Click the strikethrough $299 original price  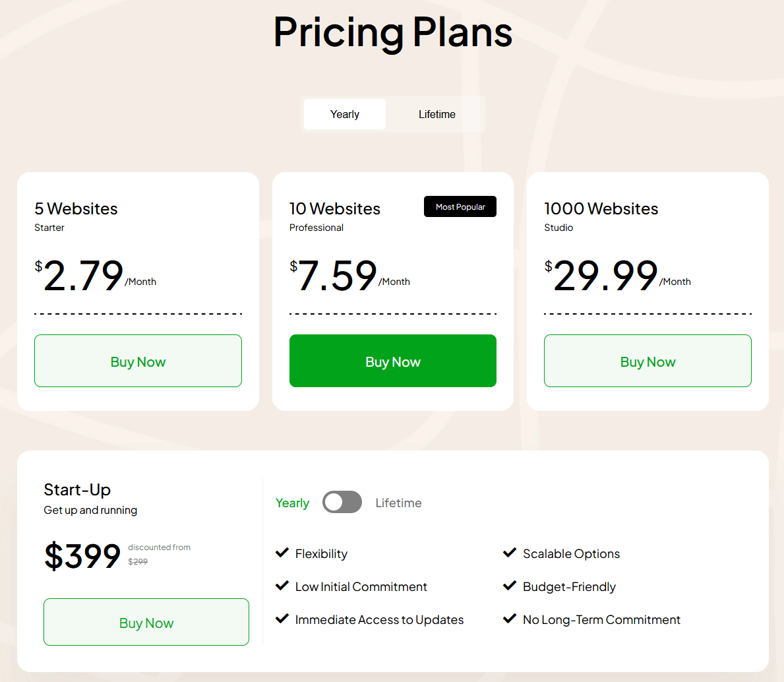point(138,562)
